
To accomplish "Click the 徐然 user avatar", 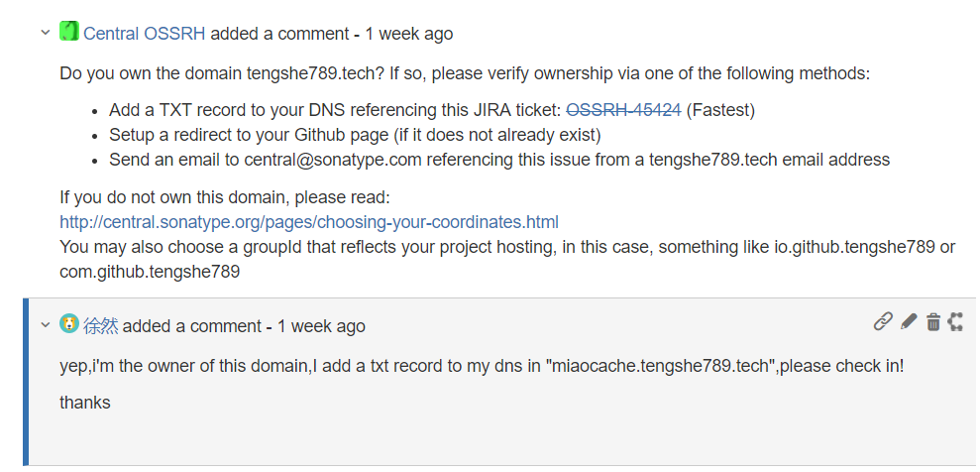I will [x=68, y=324].
